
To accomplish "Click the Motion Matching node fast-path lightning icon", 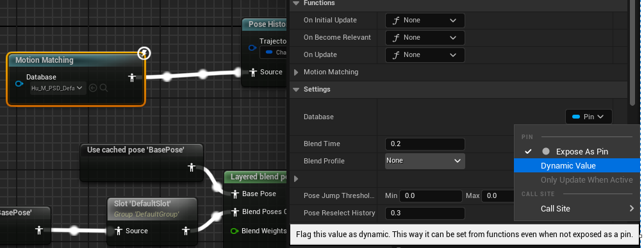I will (144, 53).
